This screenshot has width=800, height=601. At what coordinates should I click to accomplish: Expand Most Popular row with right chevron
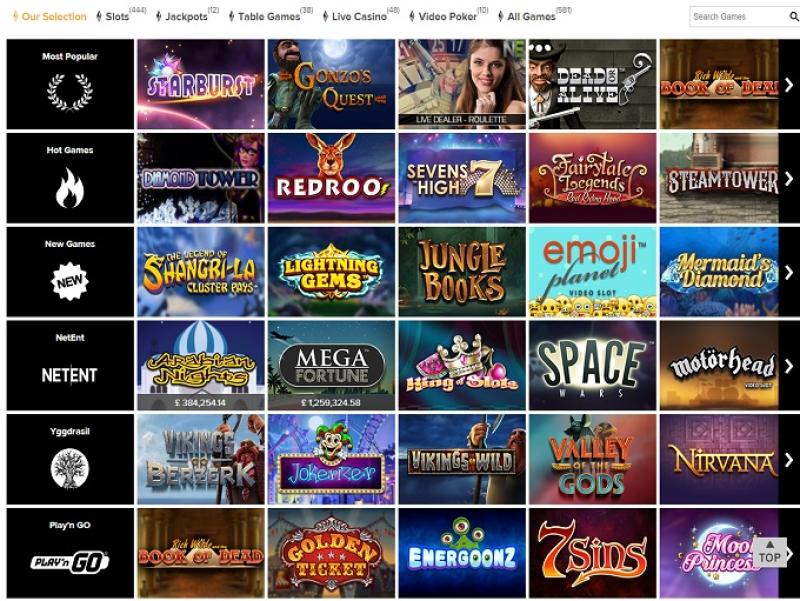tap(789, 84)
